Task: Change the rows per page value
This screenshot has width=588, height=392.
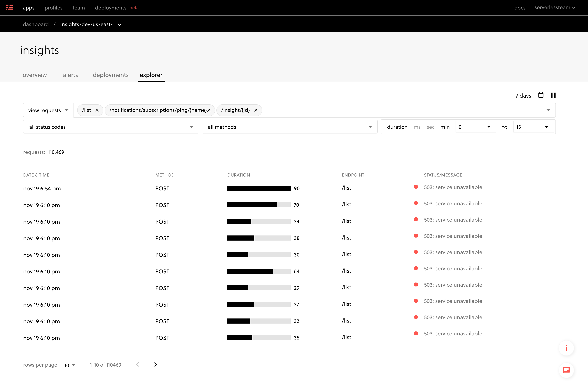Action: coord(70,365)
